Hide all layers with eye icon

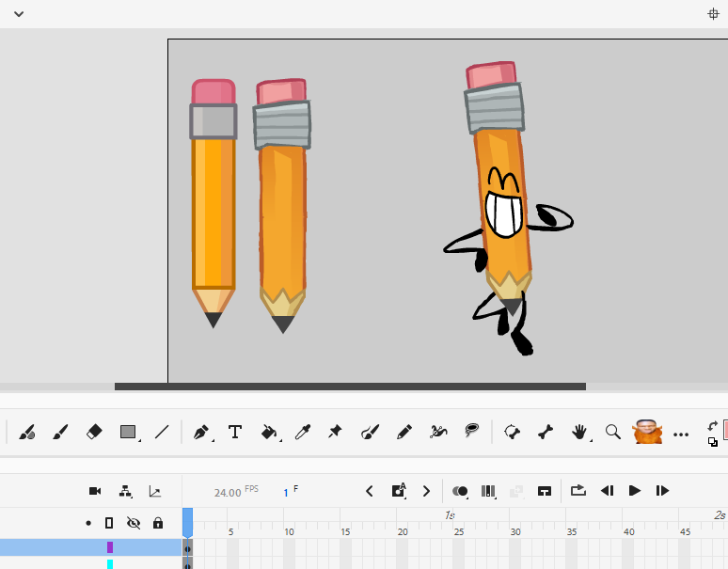(134, 524)
